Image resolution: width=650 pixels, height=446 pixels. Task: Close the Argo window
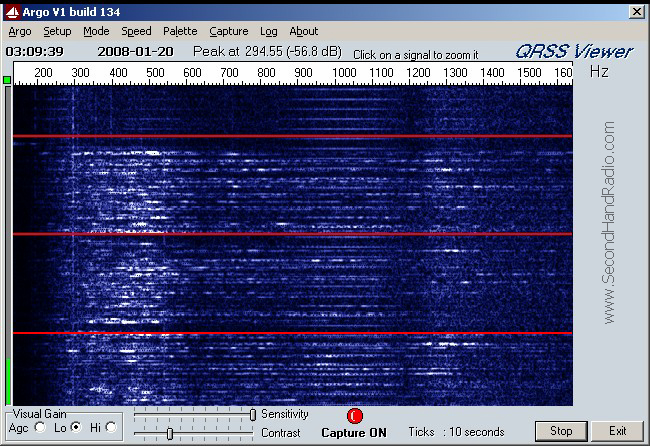636,12
